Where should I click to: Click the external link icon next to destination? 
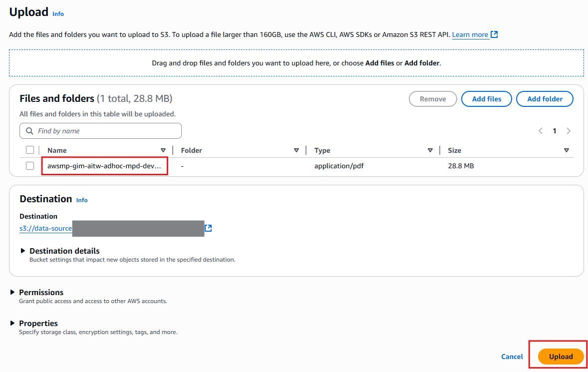209,228
